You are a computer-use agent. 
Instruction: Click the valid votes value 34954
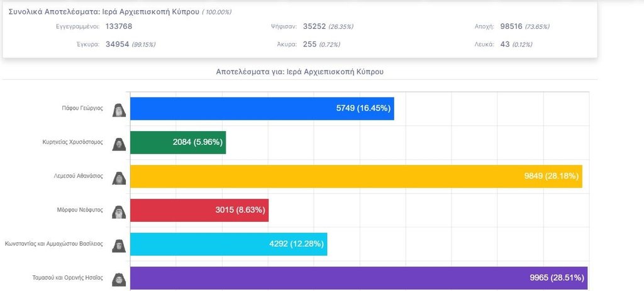117,44
